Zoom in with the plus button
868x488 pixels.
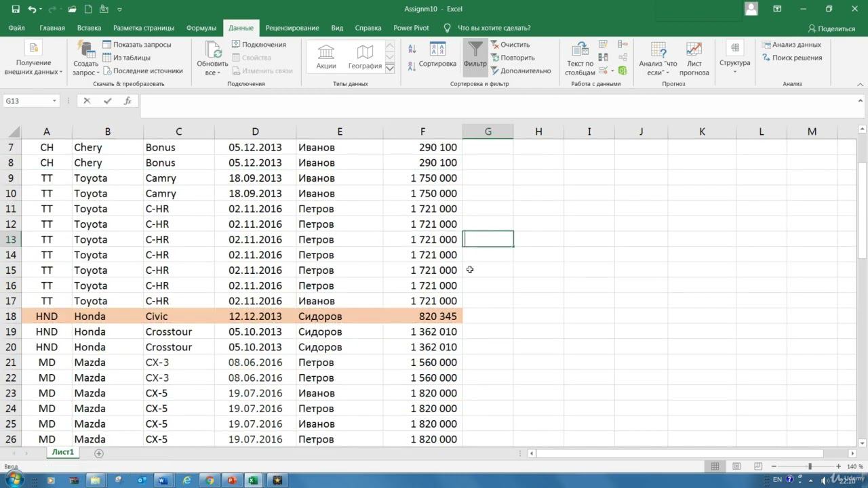(x=839, y=466)
